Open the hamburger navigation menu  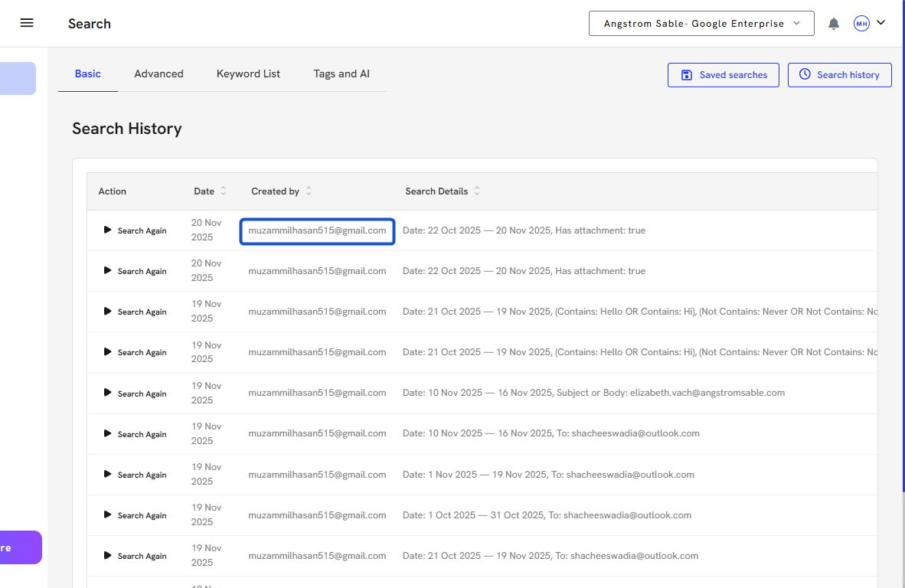[x=27, y=23]
